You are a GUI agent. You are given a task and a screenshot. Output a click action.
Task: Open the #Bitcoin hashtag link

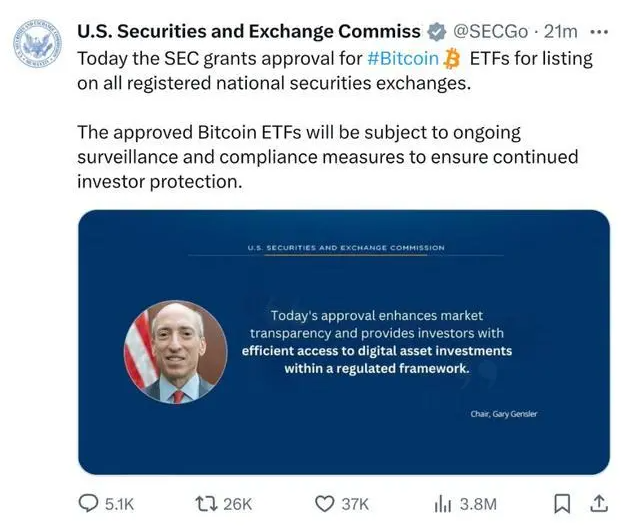click(403, 58)
